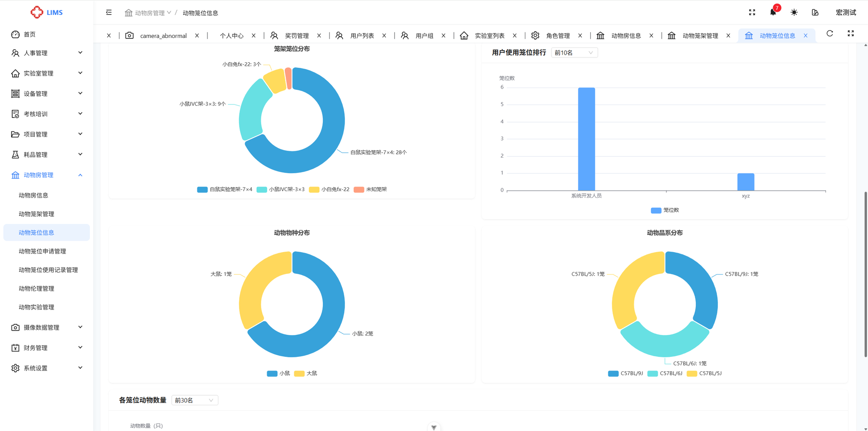The height and width of the screenshot is (431, 868).
Task: Open the 前10名 ranking dropdown
Action: point(574,53)
